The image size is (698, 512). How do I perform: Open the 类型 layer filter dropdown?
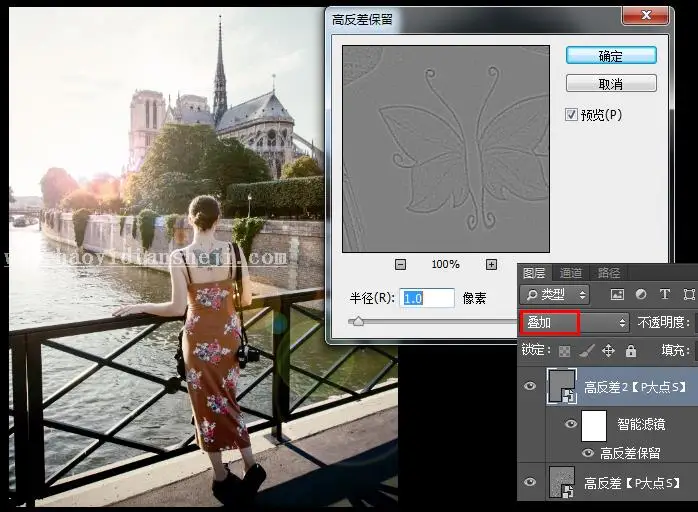(555, 294)
